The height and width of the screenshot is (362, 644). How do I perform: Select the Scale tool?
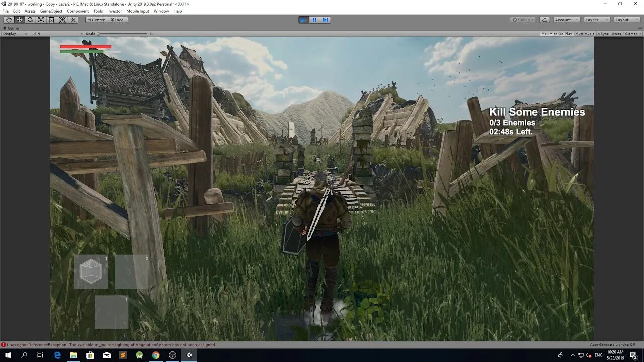tap(41, 20)
